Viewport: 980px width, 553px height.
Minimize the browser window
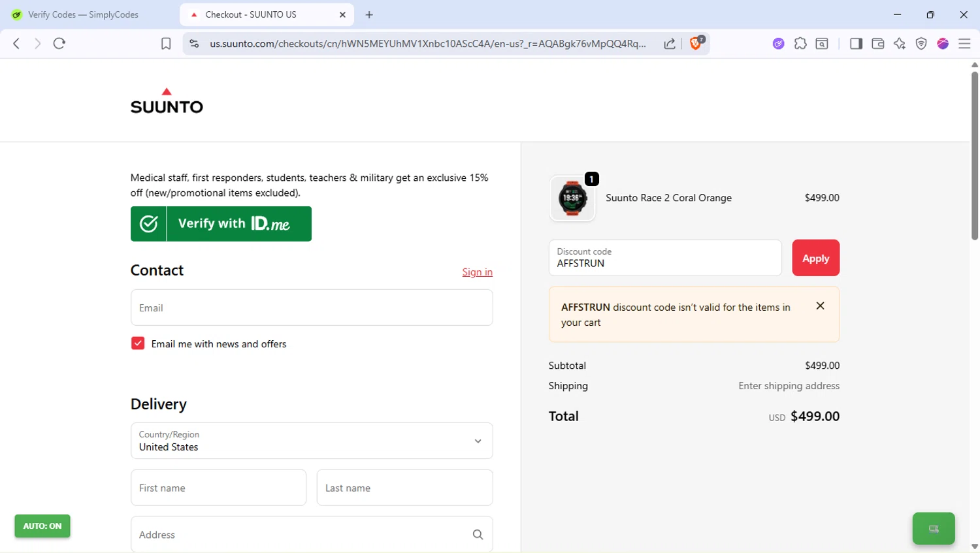pyautogui.click(x=898, y=14)
